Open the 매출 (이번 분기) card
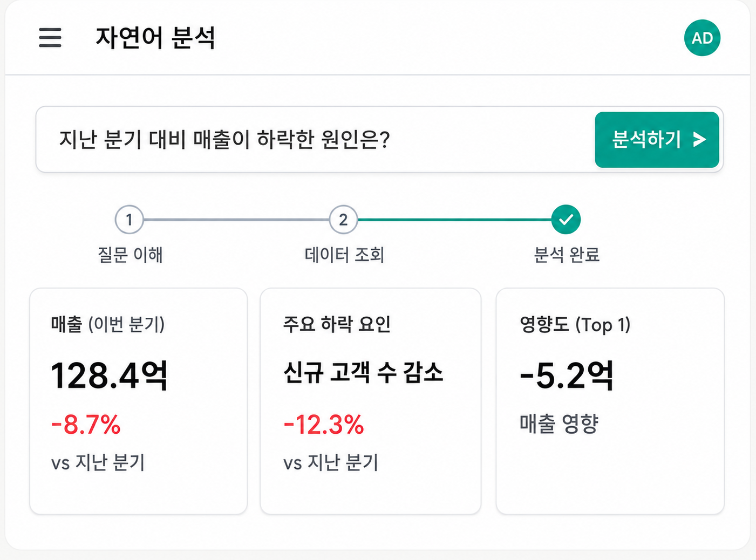 point(139,401)
